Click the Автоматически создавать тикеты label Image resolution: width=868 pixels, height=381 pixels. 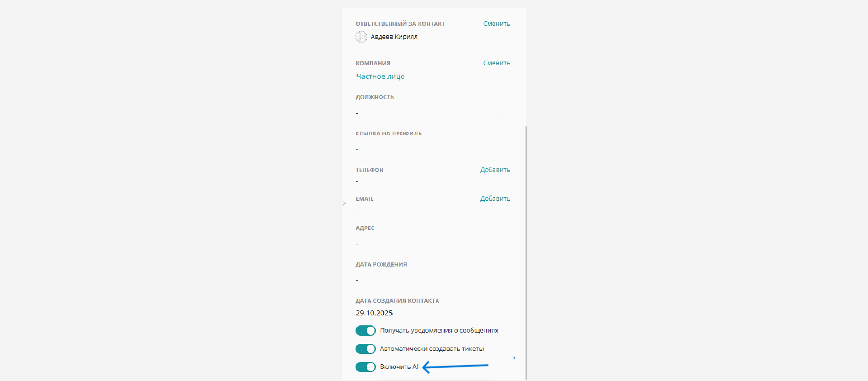coord(432,349)
